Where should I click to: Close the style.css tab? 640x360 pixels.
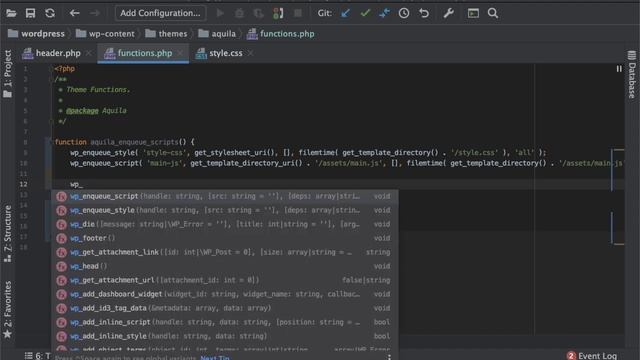point(251,53)
